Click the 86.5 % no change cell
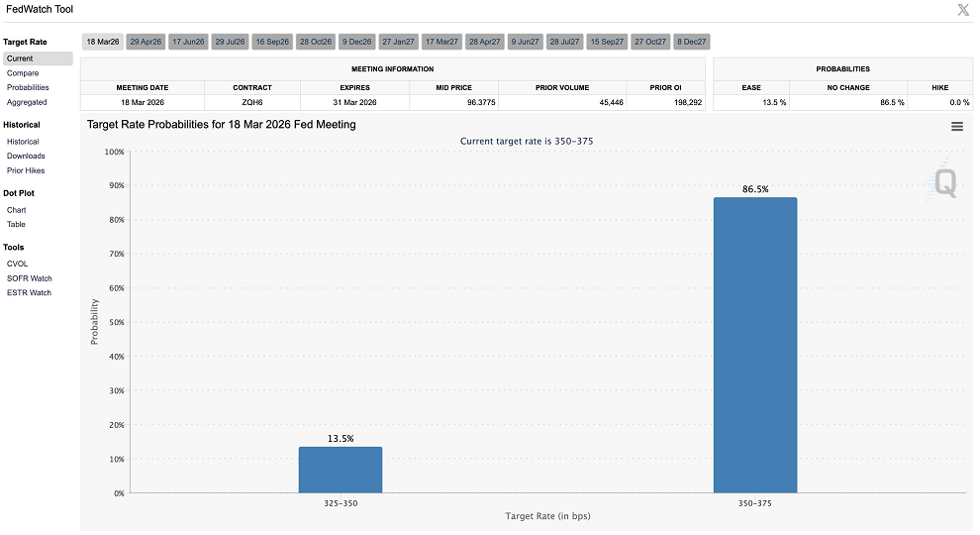 (848, 102)
